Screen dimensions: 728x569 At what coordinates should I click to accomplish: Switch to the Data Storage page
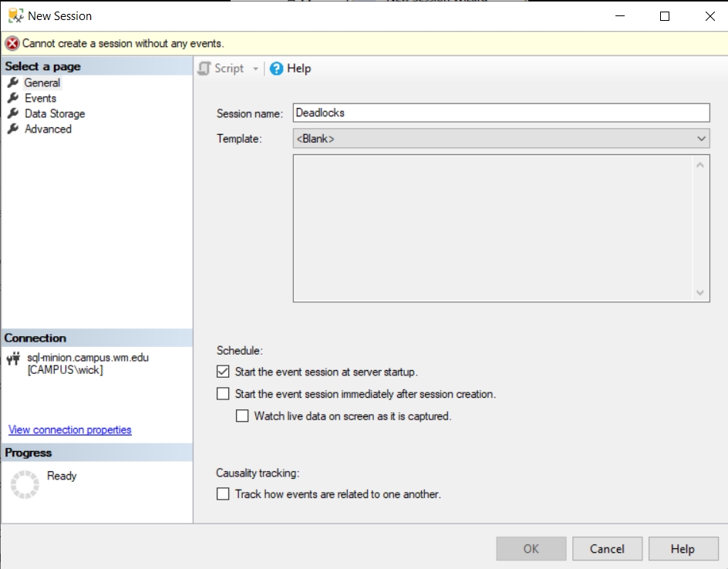55,113
